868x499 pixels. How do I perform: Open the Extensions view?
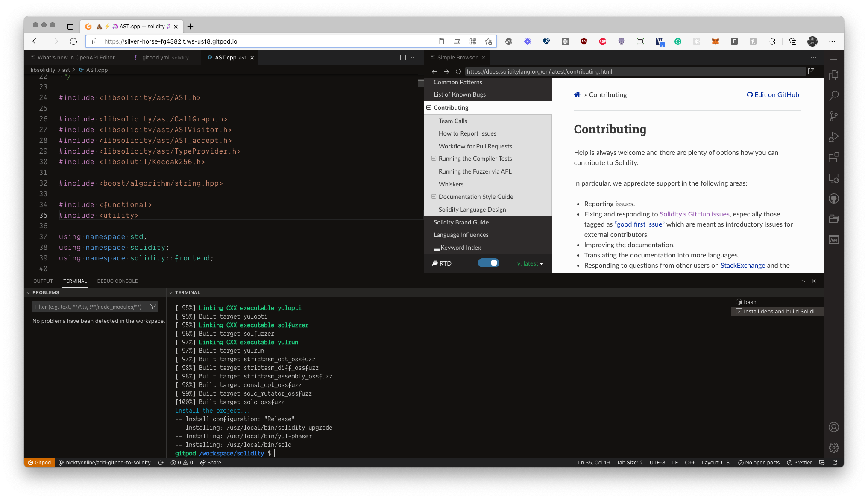click(834, 157)
